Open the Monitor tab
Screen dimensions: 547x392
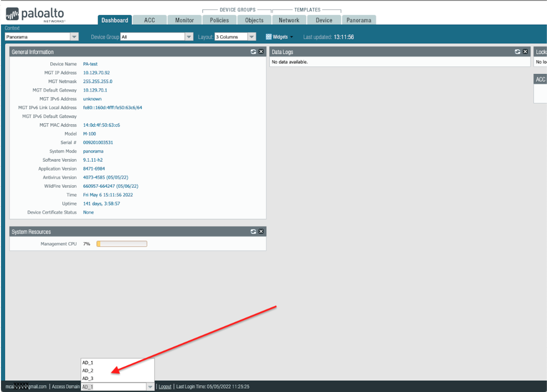pos(185,20)
